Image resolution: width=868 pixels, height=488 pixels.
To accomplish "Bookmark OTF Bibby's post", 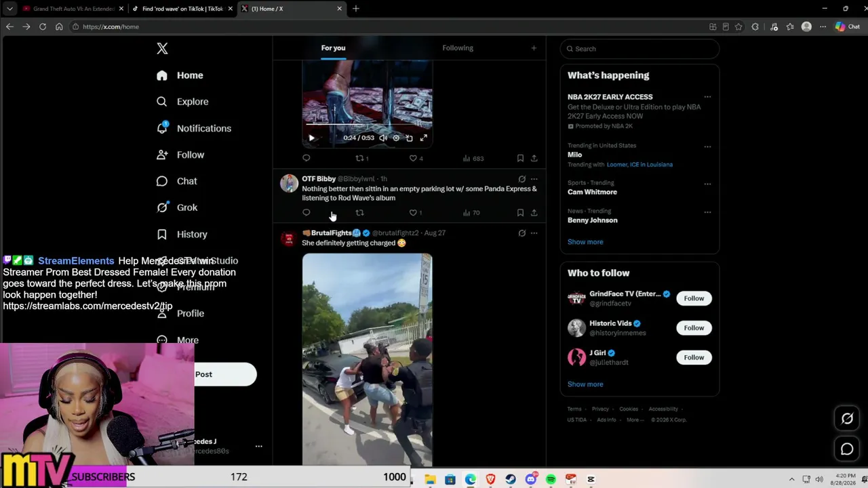I will point(520,212).
